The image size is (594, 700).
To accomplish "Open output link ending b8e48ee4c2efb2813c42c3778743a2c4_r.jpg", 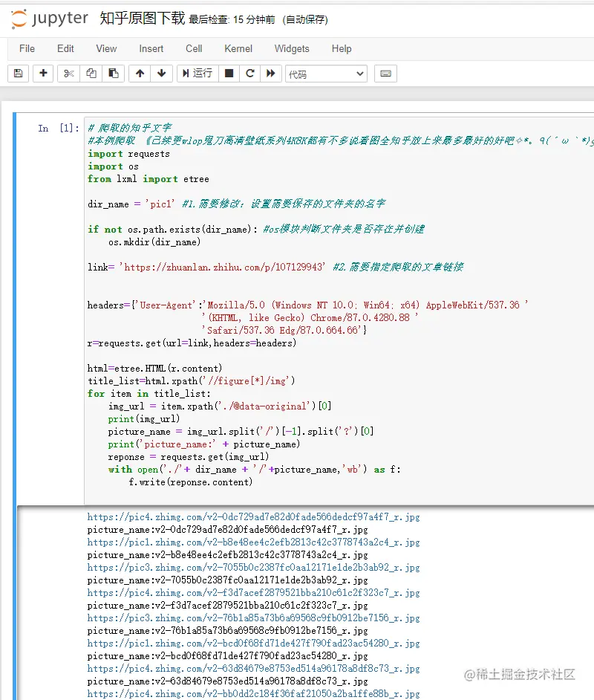I will [x=254, y=542].
